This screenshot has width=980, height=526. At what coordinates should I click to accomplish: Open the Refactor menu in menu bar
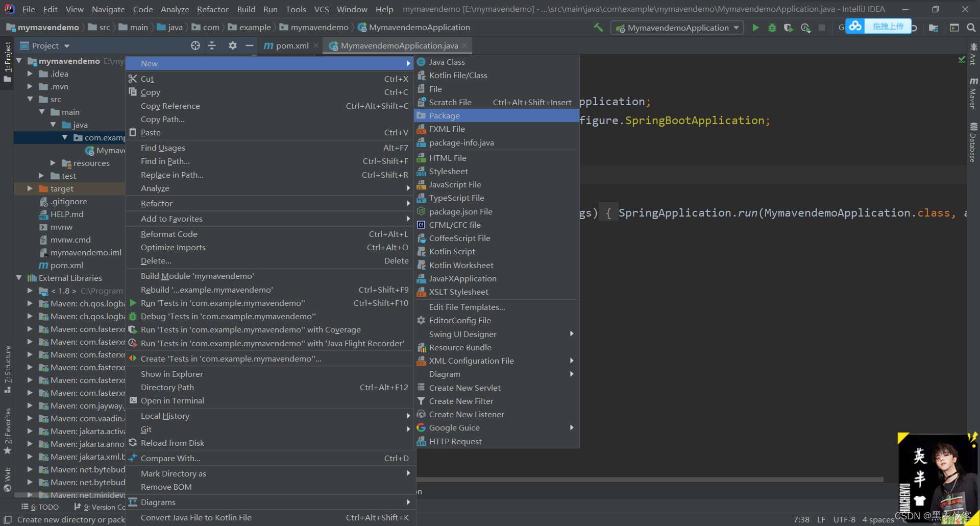[212, 9]
